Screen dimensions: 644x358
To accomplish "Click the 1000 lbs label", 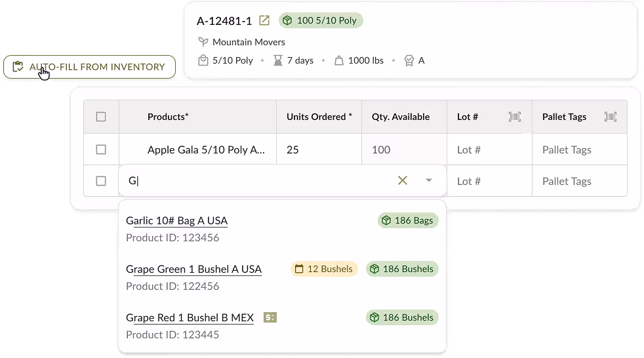I will [x=366, y=60].
